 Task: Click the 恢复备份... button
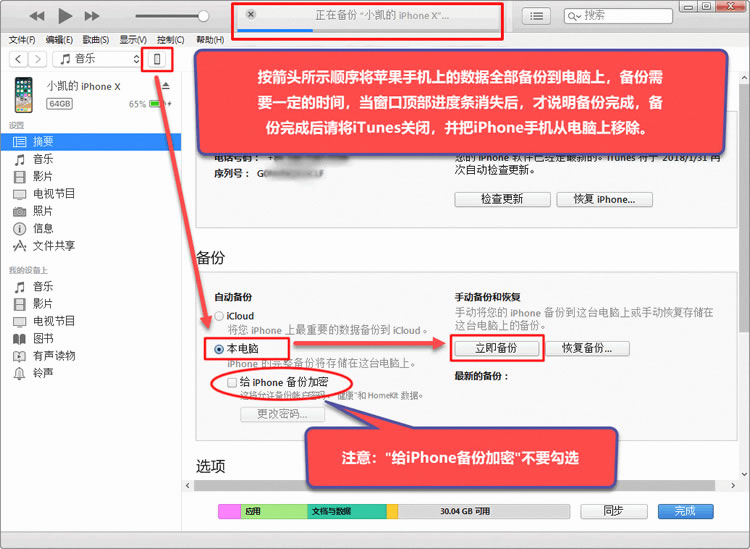(x=587, y=348)
